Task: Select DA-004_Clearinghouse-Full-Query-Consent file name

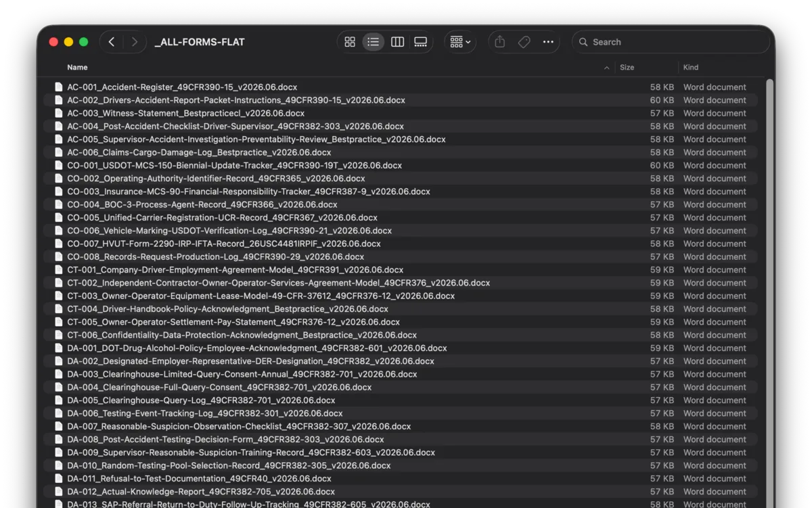Action: (219, 388)
